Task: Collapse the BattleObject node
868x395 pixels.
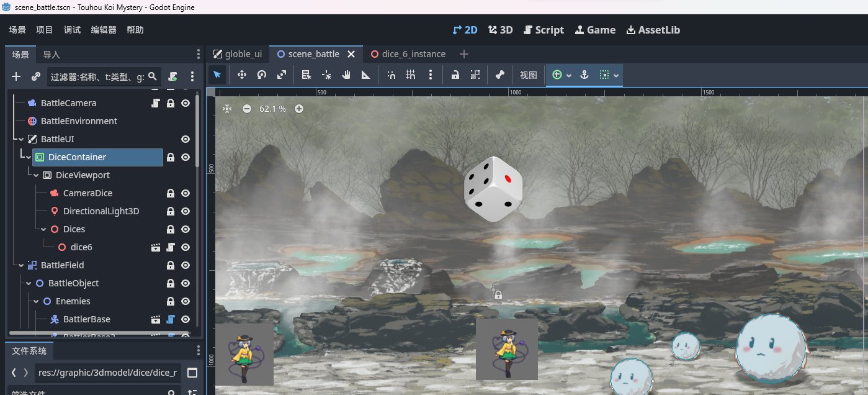Action: [x=29, y=283]
